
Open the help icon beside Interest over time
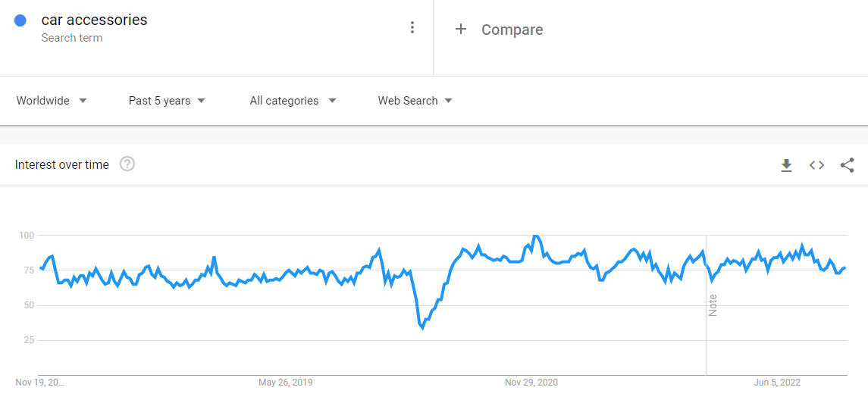point(127,164)
